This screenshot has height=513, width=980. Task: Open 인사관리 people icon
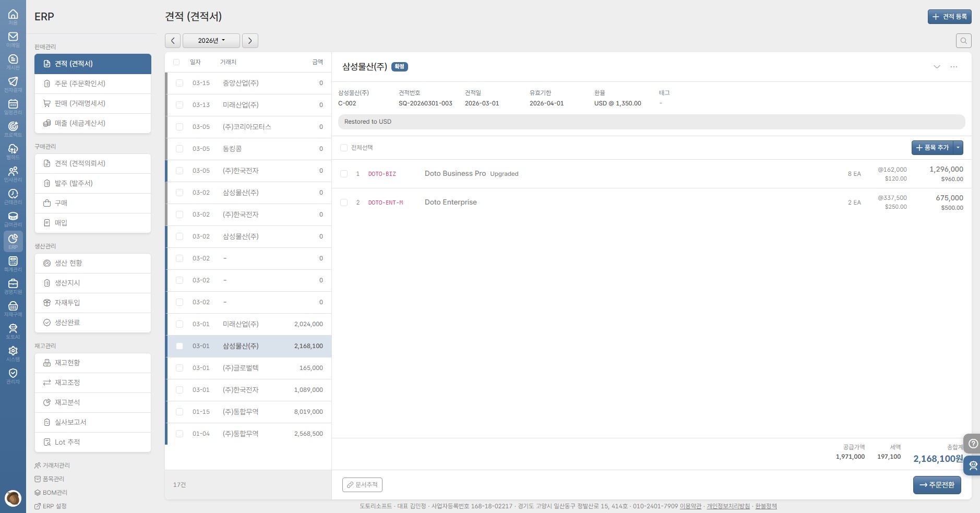tap(13, 173)
